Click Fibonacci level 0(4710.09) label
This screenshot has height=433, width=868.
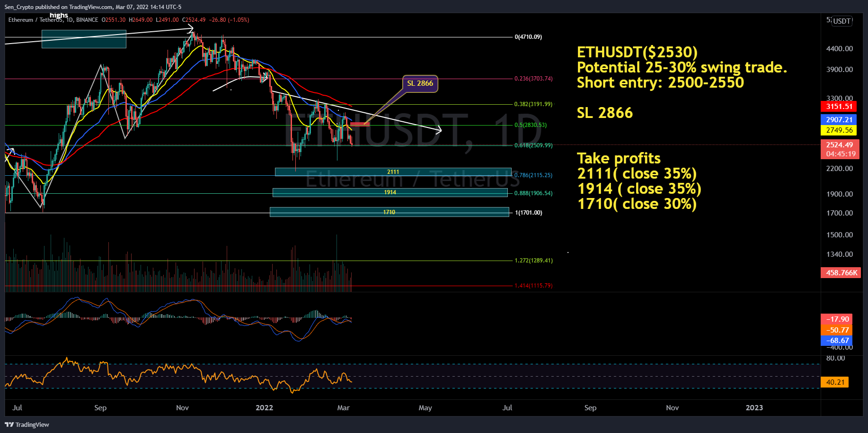click(x=528, y=37)
